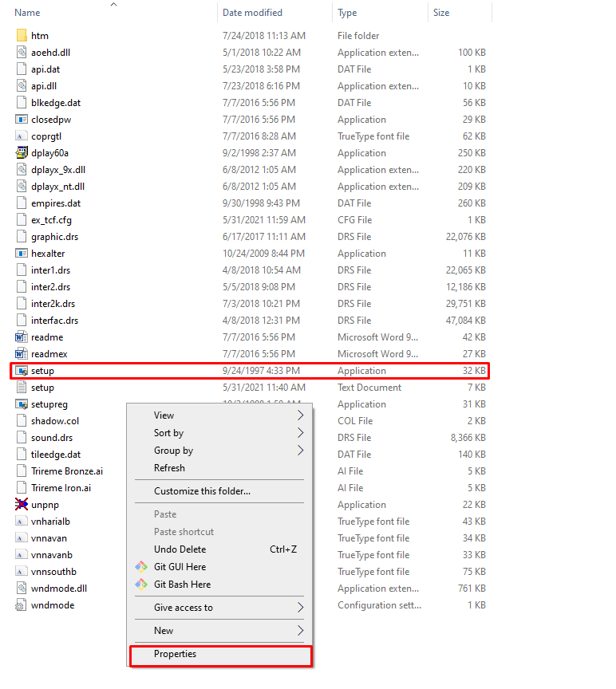Click the Configuration sett... type cell
Viewport: 616px width, 689px height.
(x=380, y=605)
